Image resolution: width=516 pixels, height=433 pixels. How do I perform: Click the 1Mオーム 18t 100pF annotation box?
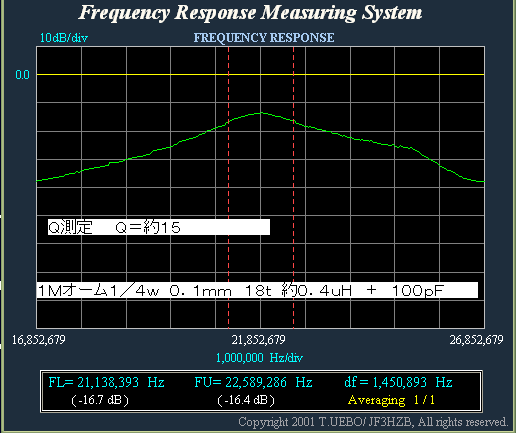(257, 290)
